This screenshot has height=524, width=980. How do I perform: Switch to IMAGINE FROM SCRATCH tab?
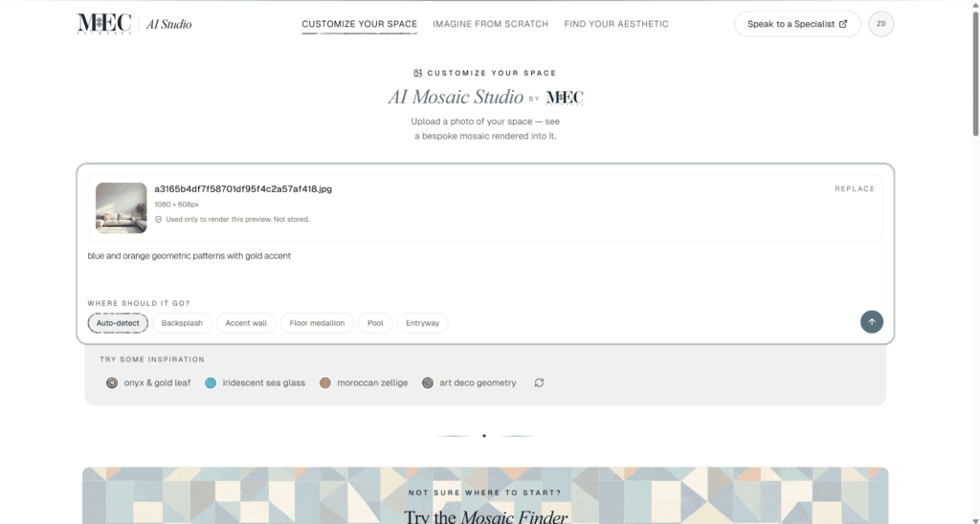pyautogui.click(x=491, y=24)
